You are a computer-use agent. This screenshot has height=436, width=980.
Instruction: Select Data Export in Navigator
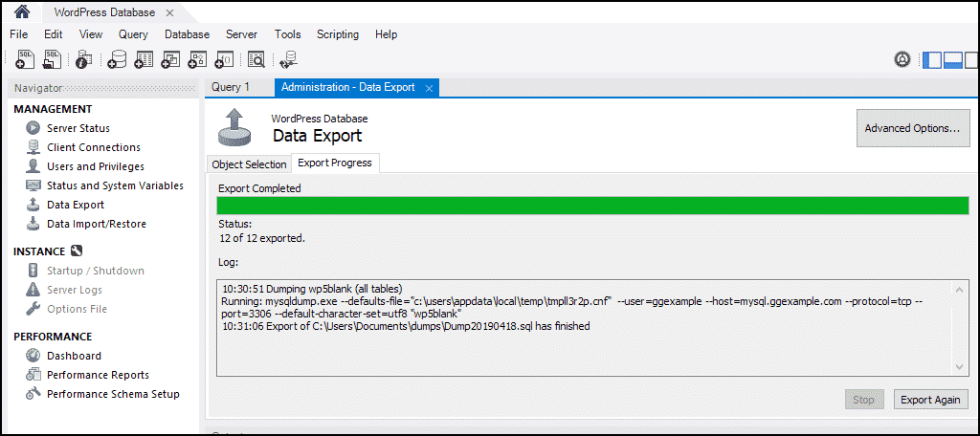(76, 205)
